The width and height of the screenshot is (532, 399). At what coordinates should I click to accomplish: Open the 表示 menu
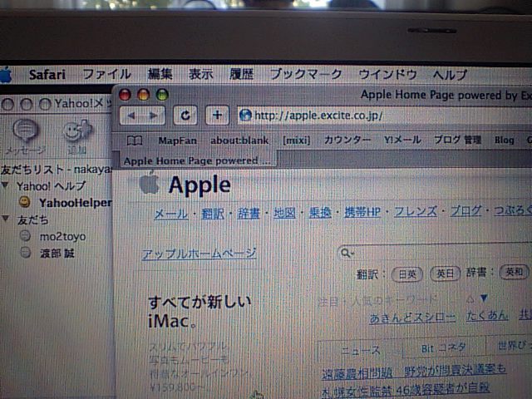201,74
